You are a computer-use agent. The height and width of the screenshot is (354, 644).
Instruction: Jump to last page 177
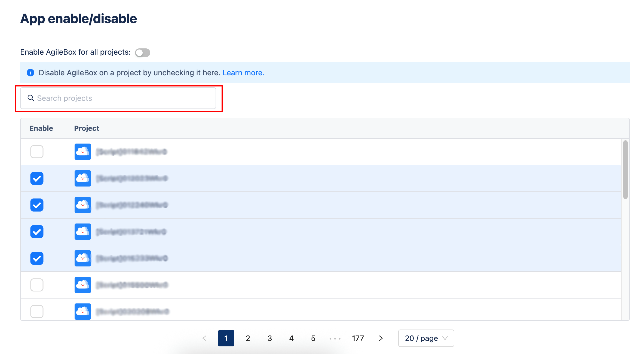tap(358, 338)
